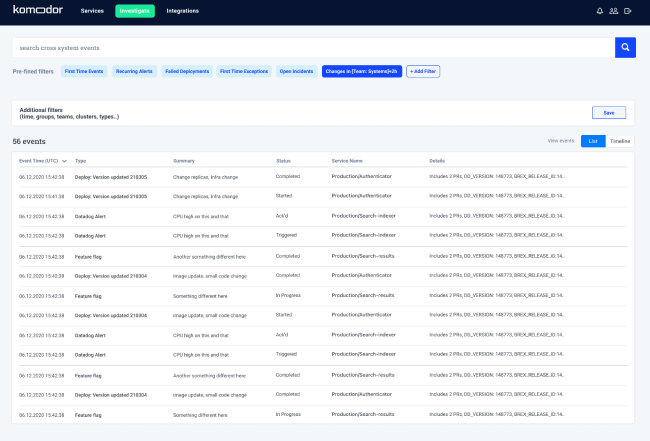The height and width of the screenshot is (441, 650).
Task: Select the Investigate tab
Action: tap(135, 11)
